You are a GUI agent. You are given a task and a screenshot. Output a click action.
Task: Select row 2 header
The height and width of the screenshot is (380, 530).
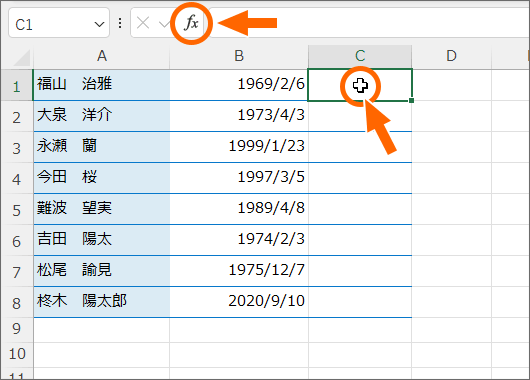click(17, 116)
